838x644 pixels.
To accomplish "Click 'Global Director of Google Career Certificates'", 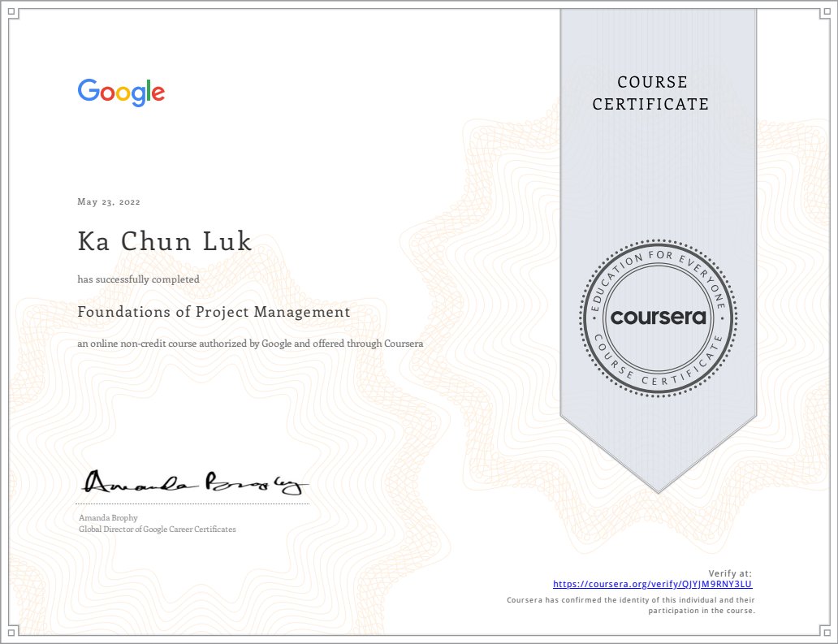I will (x=158, y=529).
